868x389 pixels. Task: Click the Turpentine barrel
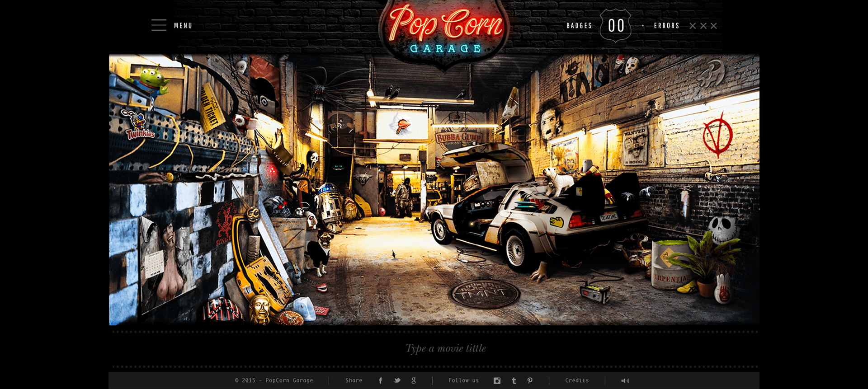point(672,265)
